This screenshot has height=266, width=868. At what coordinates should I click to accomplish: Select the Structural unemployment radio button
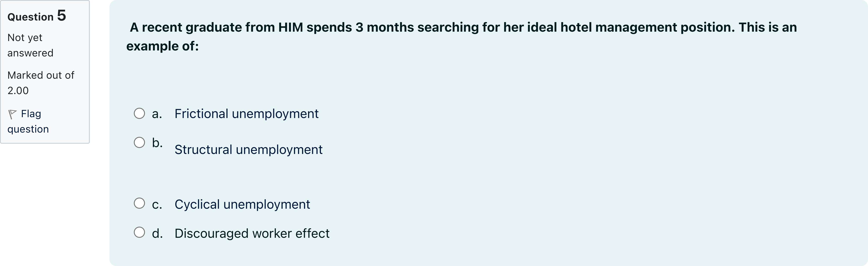tap(139, 142)
